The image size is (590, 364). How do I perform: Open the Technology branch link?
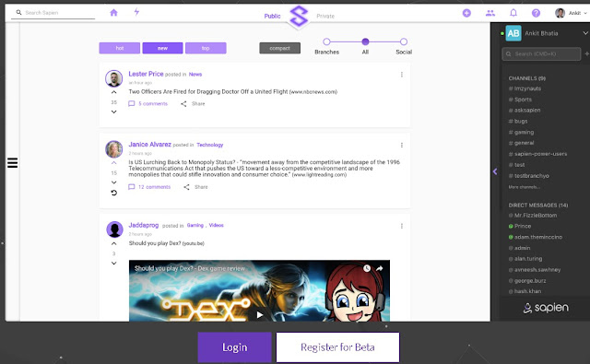point(210,145)
